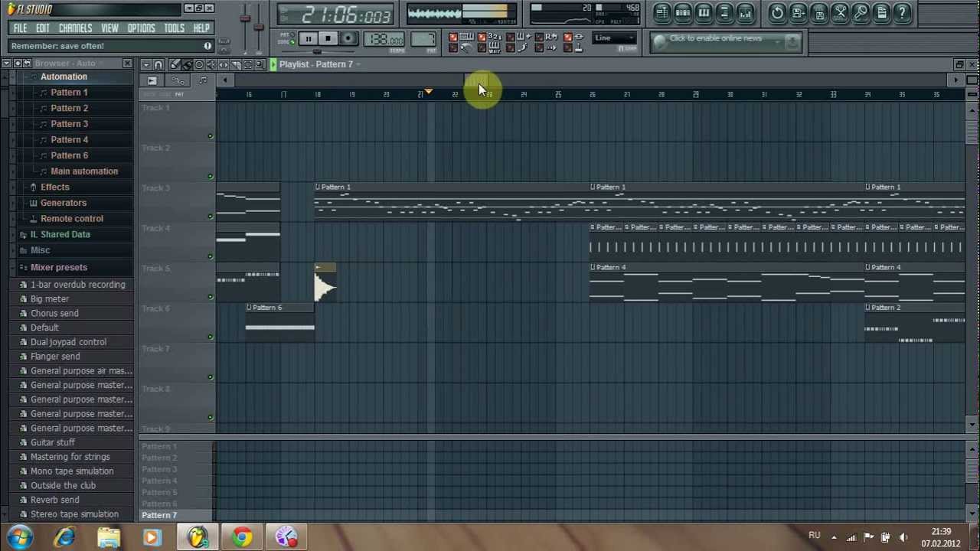Select the Zoom tool in Playlist toolbar
980x551 pixels.
coord(260,65)
